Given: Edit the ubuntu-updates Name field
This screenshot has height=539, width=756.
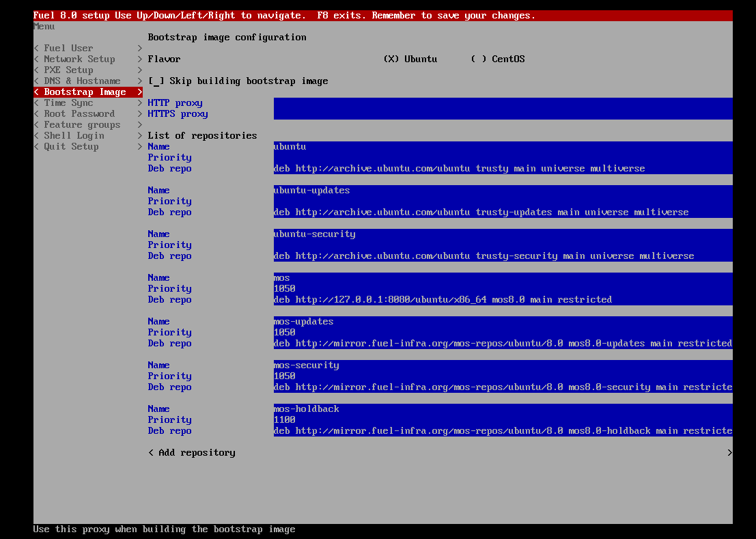Looking at the screenshot, I should click(x=503, y=191).
